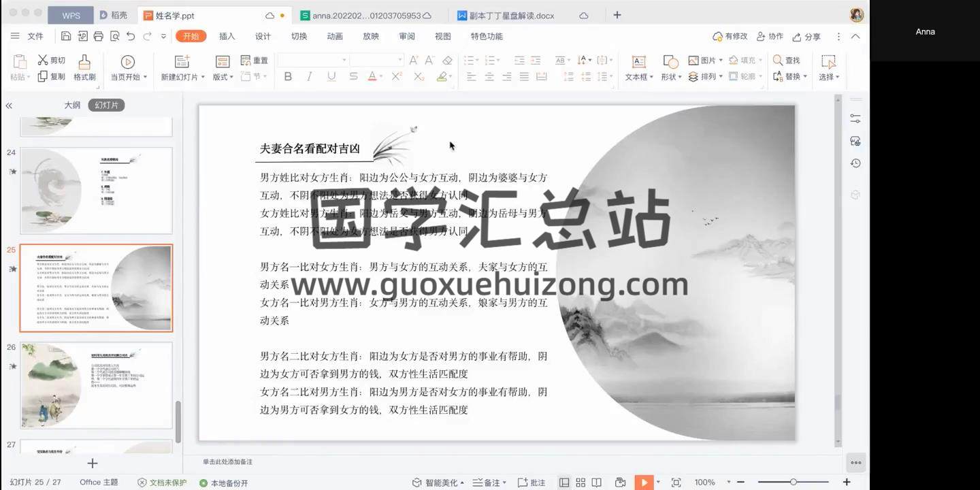Fit slide to window icon in status bar

[x=676, y=483]
